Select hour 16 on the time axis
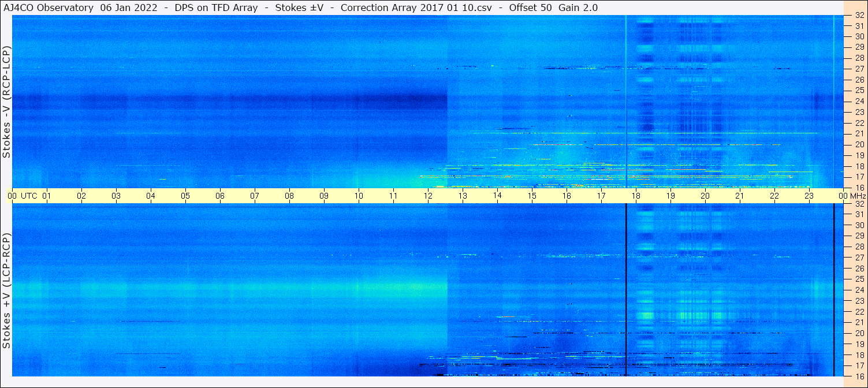The width and height of the screenshot is (868, 388). [567, 196]
